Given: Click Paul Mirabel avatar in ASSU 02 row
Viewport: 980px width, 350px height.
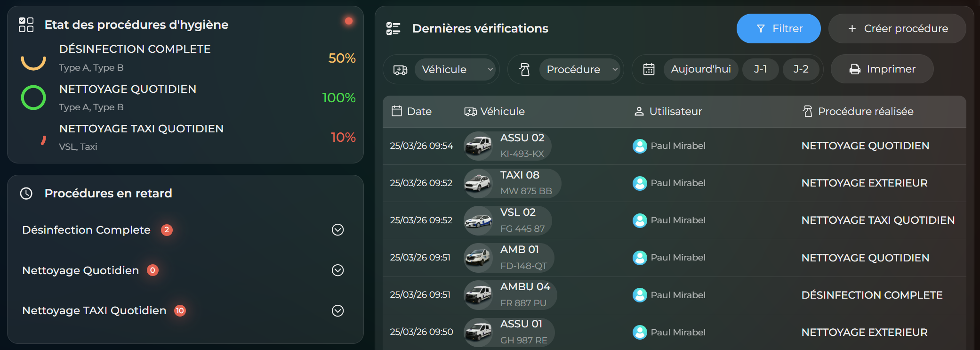Looking at the screenshot, I should point(640,146).
